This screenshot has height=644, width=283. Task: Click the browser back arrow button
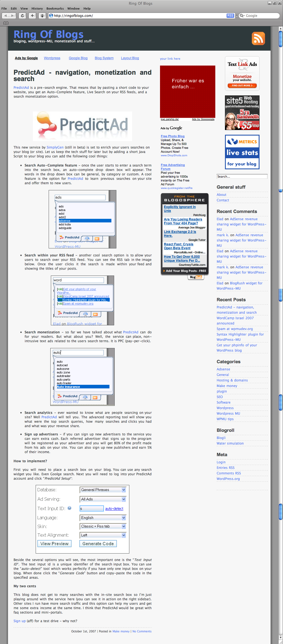6,16
